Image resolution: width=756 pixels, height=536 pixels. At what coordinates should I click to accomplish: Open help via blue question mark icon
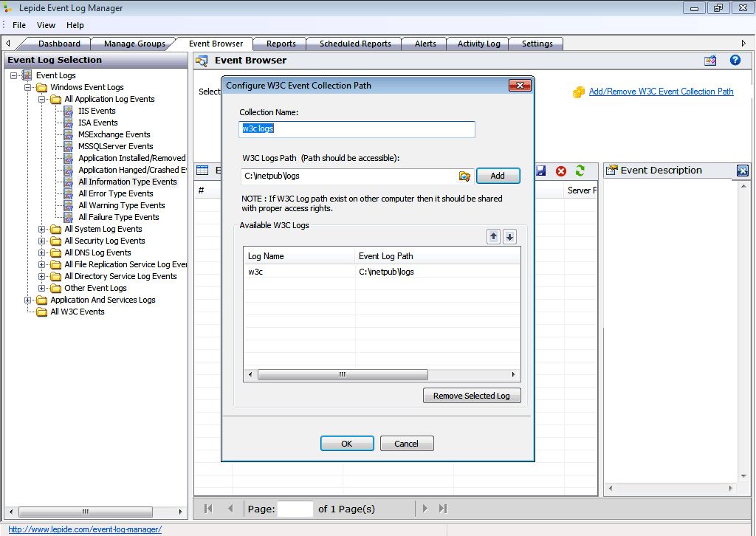735,61
